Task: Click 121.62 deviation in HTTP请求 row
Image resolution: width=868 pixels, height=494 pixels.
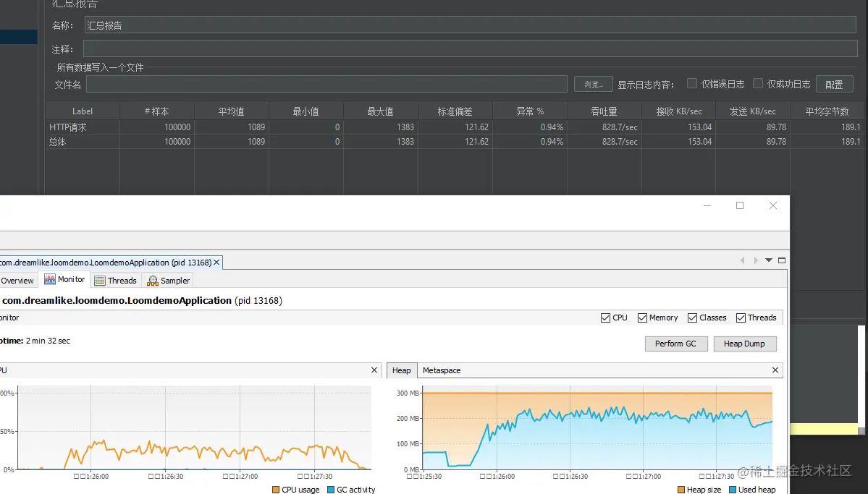Action: pos(476,127)
